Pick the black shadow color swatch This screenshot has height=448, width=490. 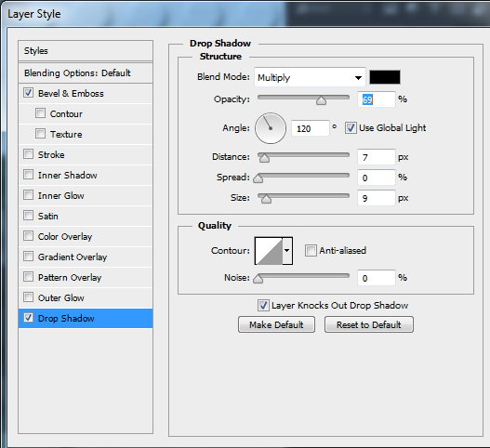[x=385, y=77]
